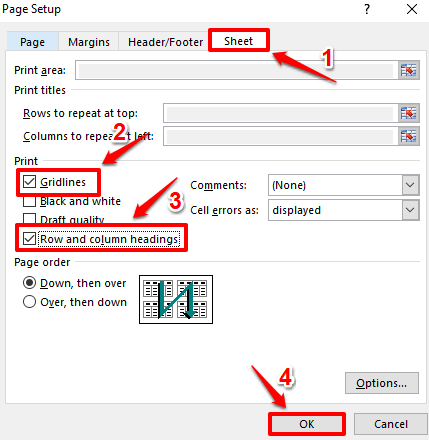Click the Print area input field
The width and height of the screenshot is (429, 440).
point(237,70)
